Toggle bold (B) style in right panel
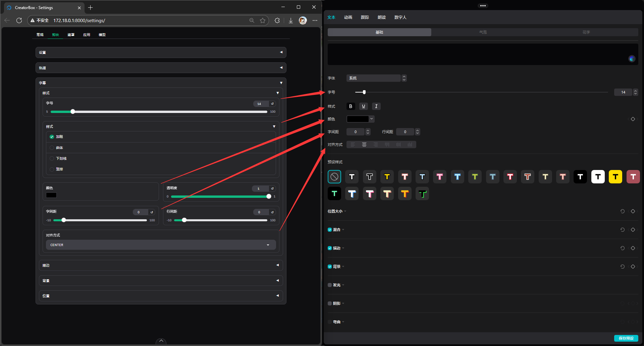This screenshot has height=346, width=644. pos(351,106)
